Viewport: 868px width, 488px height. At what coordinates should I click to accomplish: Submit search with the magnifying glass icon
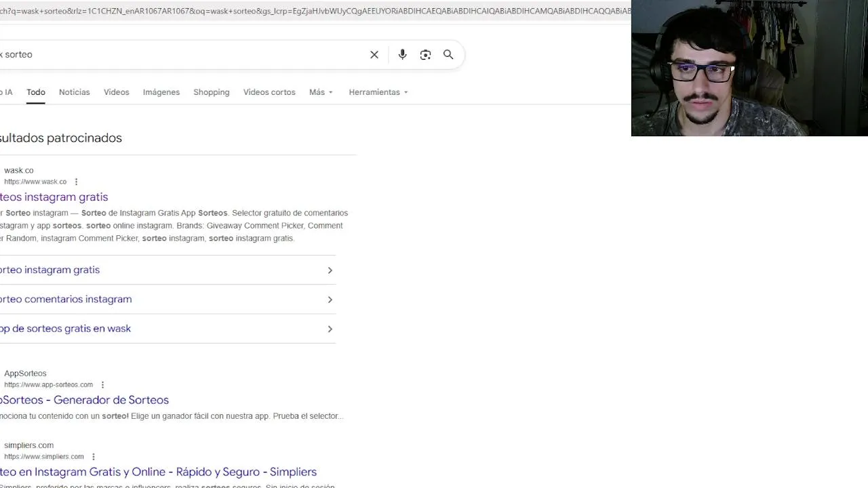pyautogui.click(x=448, y=54)
